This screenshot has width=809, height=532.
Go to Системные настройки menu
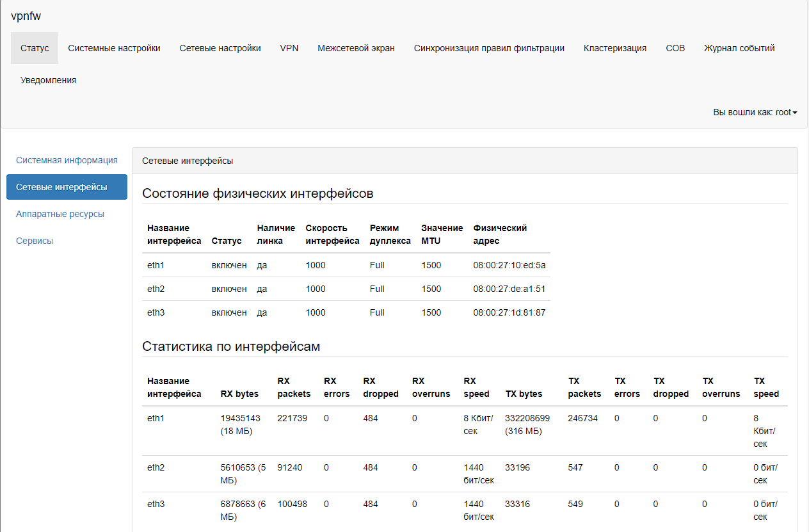point(114,48)
